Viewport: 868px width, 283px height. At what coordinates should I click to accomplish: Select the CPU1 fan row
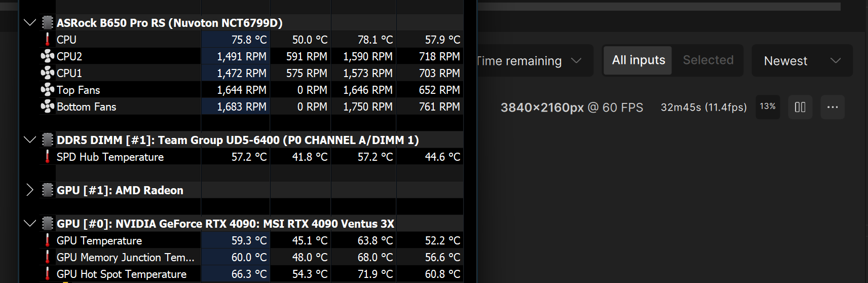[251, 73]
